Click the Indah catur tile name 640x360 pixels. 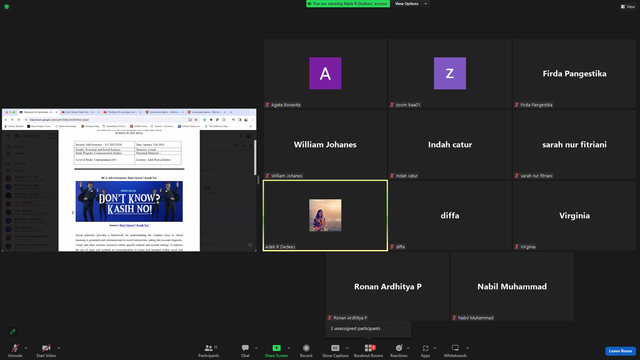[x=450, y=144]
